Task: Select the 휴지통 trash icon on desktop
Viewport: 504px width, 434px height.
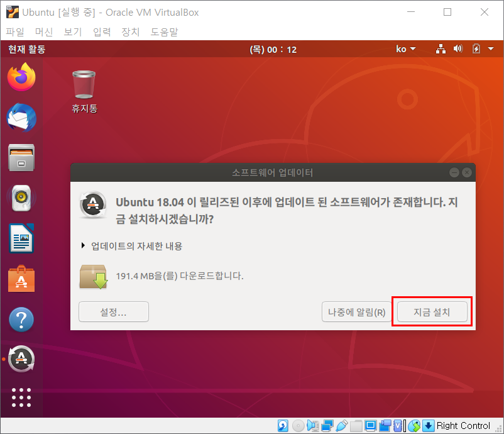Action: pyautogui.click(x=84, y=92)
